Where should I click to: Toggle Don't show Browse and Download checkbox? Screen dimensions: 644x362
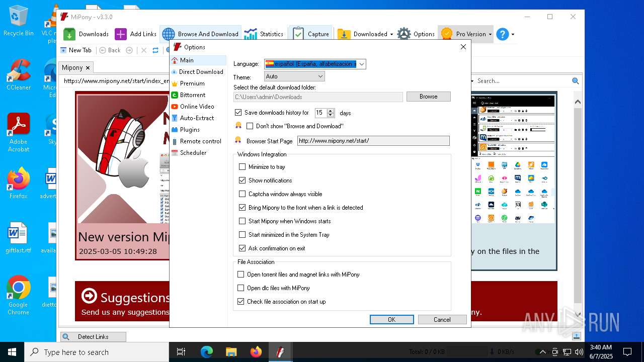click(250, 126)
